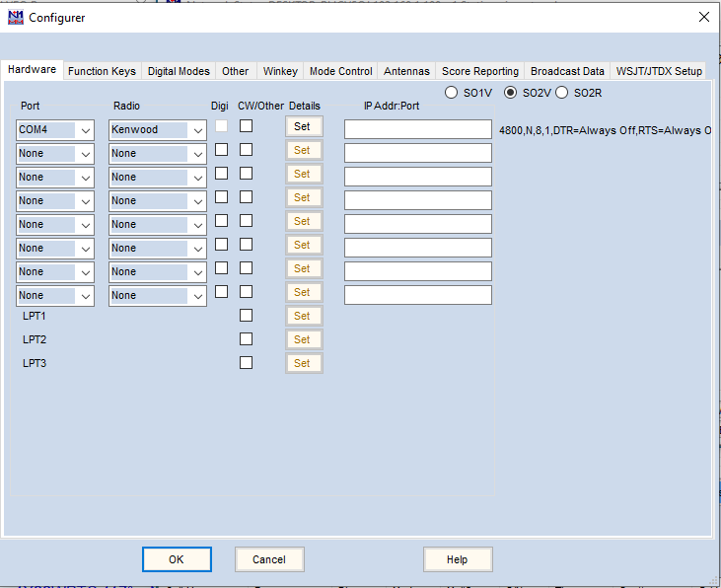The height and width of the screenshot is (588, 721).
Task: Click IP Addr:Port field for COM4 row
Action: coord(418,129)
